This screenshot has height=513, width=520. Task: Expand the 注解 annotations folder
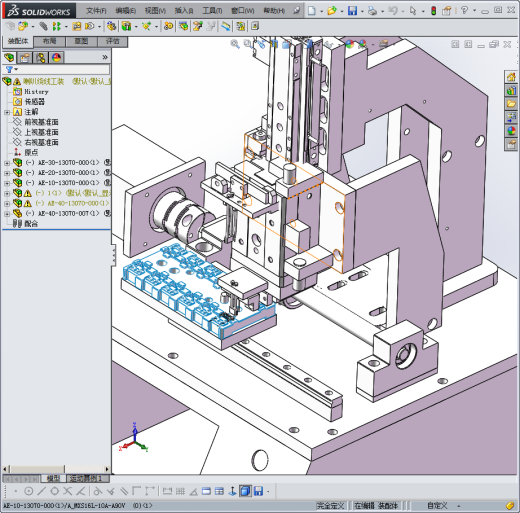pyautogui.click(x=7, y=112)
